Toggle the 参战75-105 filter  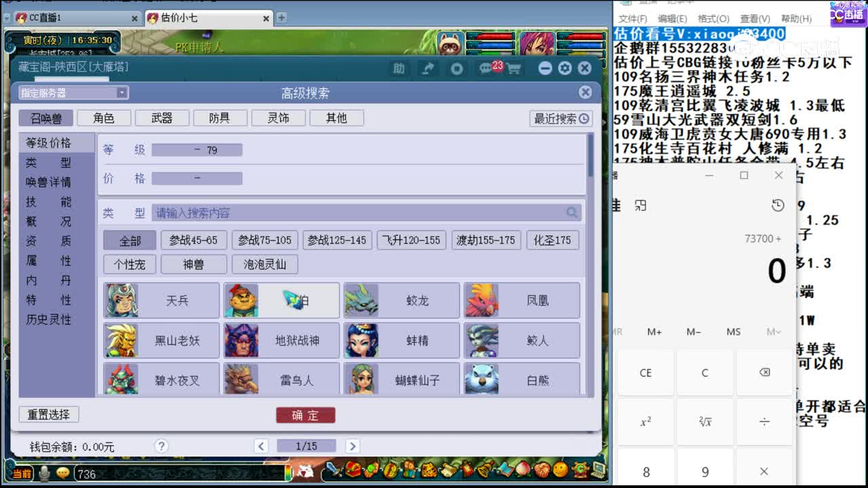pos(265,241)
